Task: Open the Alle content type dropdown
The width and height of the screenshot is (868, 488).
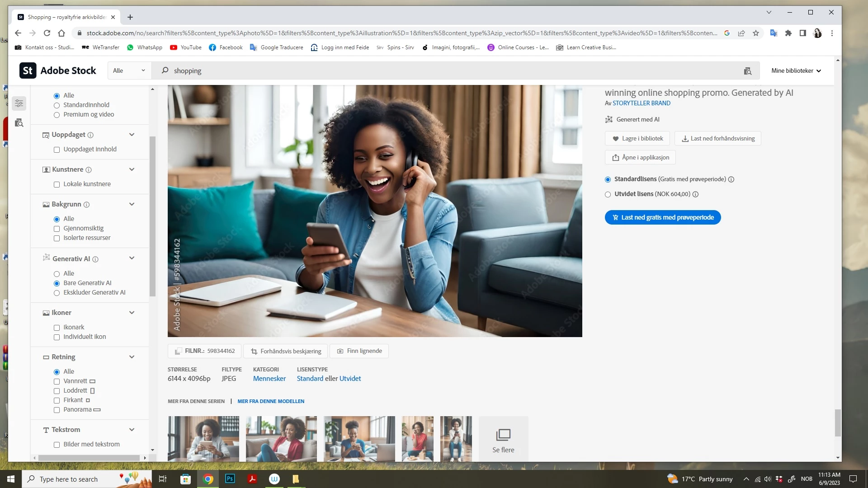Action: coord(129,70)
